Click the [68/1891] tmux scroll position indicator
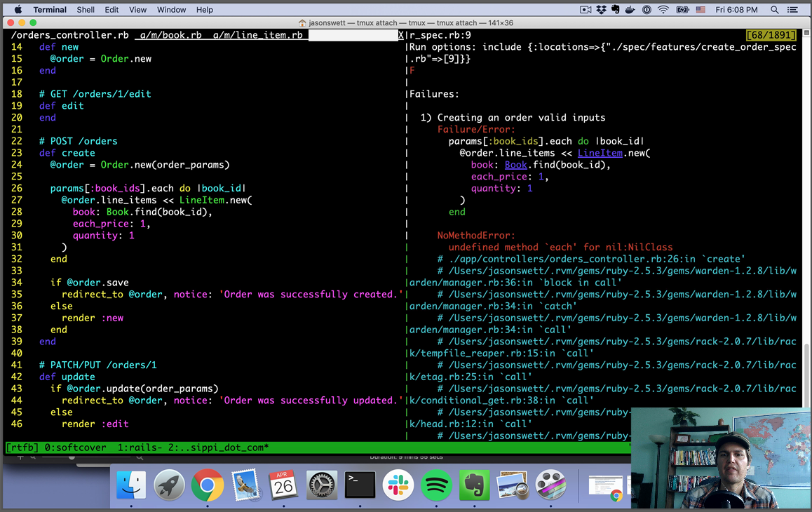The image size is (812, 512). pyautogui.click(x=771, y=35)
